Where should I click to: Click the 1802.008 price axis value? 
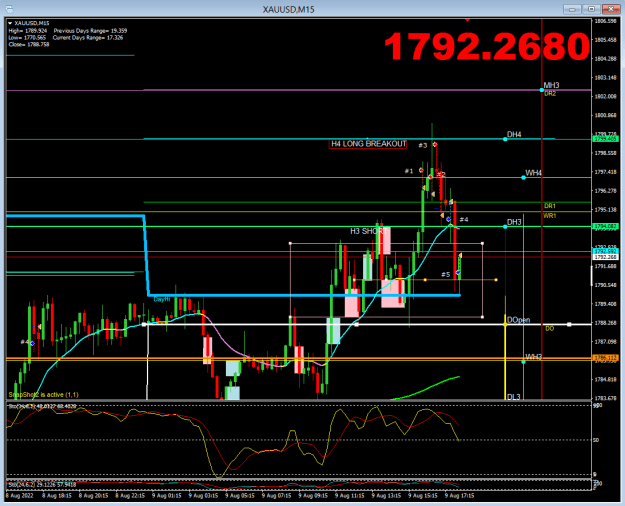605,96
